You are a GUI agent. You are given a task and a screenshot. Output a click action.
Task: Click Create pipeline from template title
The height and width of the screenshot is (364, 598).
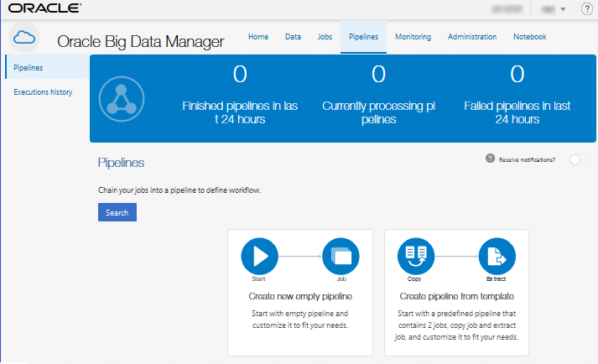(x=457, y=296)
